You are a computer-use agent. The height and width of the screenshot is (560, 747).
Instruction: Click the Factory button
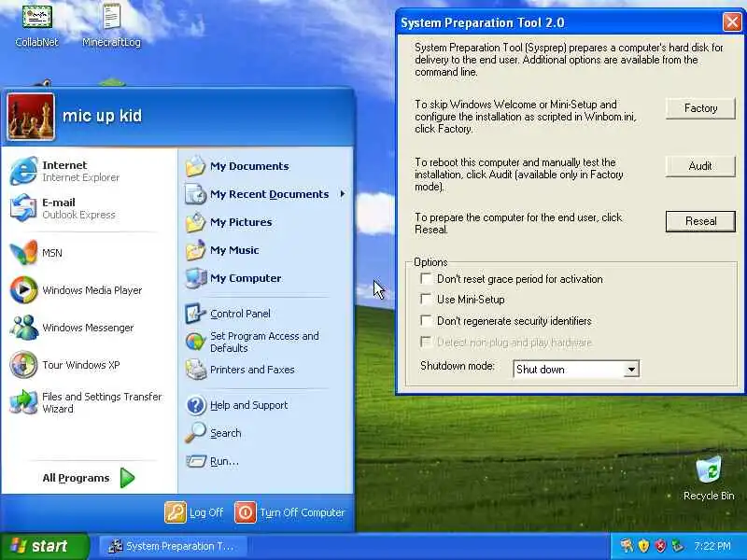click(700, 108)
